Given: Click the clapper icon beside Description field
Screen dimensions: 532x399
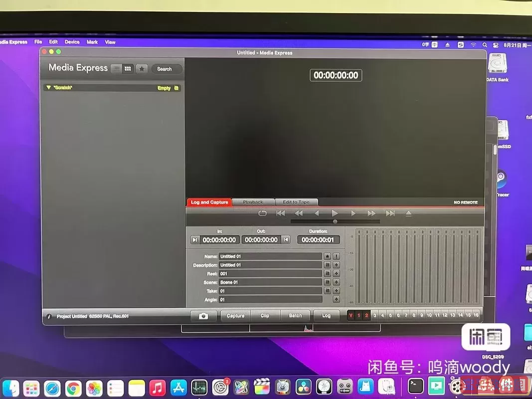Looking at the screenshot, I should (x=328, y=265).
